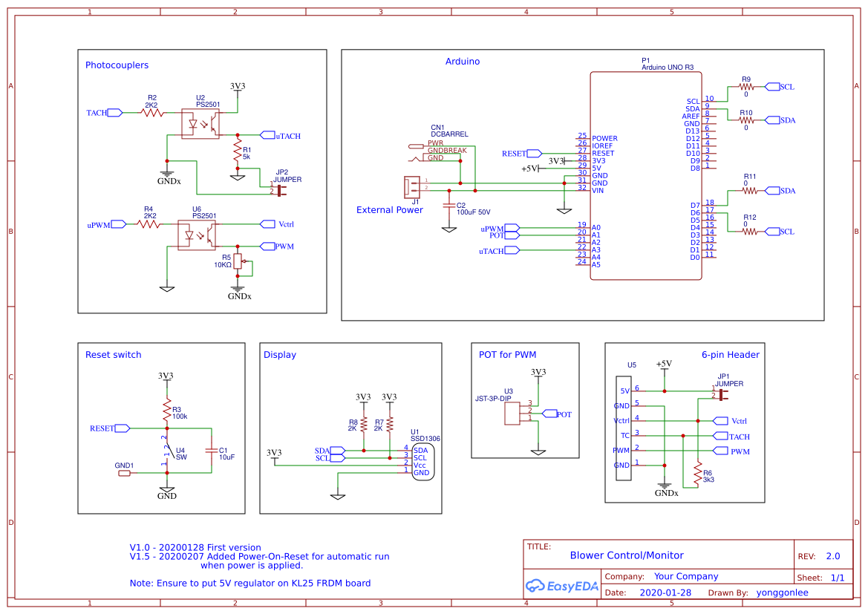Click capacitor C1 10uF
The width and height of the screenshot is (868, 614).
tap(212, 453)
